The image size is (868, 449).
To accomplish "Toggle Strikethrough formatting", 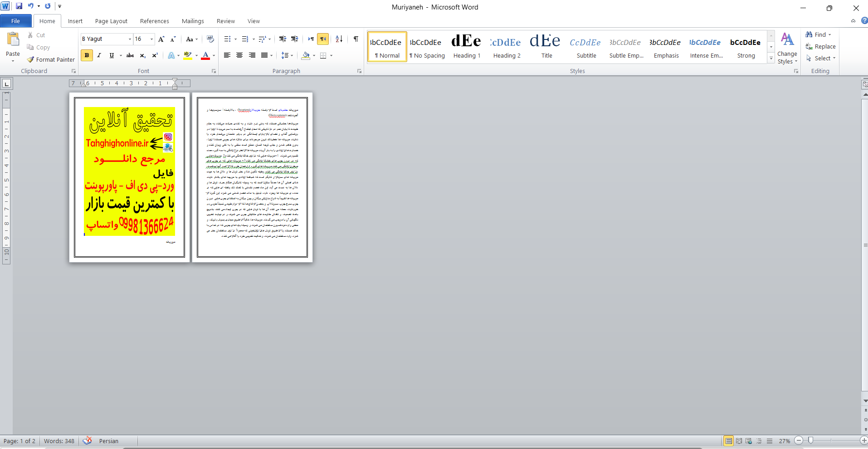I will tap(130, 55).
